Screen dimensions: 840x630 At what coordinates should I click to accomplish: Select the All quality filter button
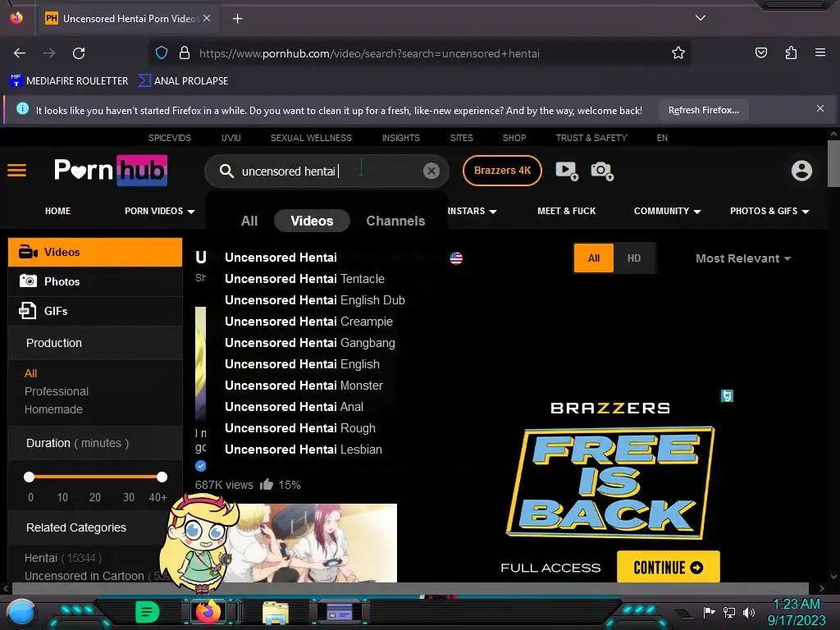coord(594,258)
